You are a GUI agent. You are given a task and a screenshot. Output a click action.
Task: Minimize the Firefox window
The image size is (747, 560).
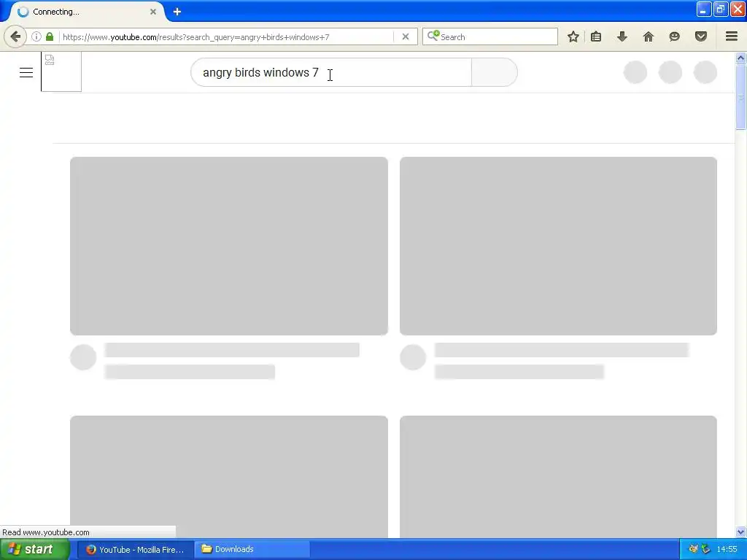704,9
